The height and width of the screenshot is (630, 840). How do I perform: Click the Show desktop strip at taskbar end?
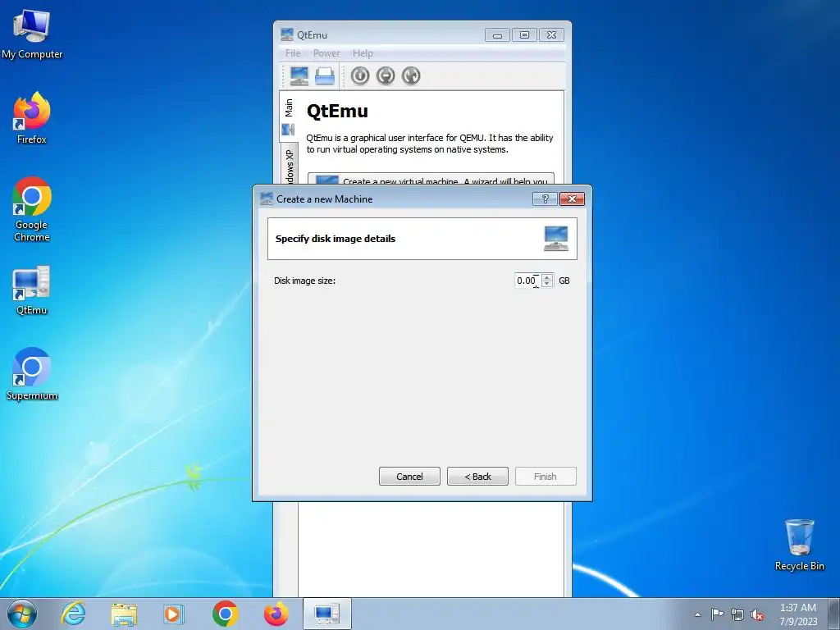834,614
